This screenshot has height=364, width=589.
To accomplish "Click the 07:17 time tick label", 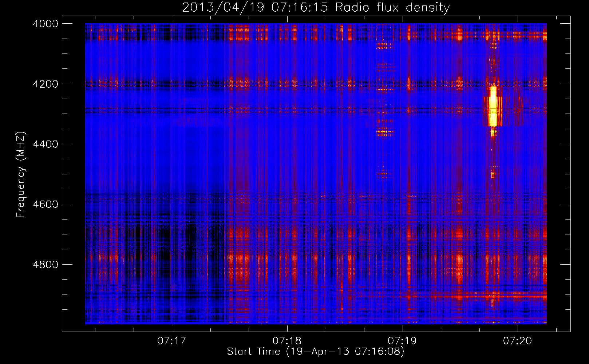I will (171, 341).
